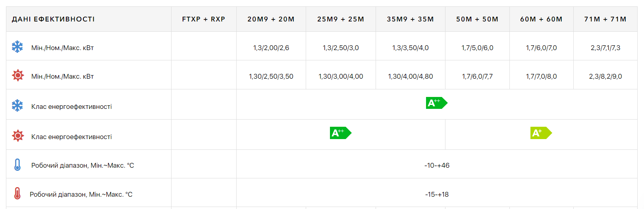Click the red sun icon beside heating energy class

click(x=17, y=135)
